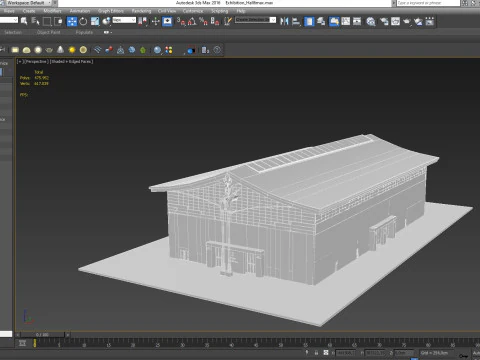480x360 pixels.
Task: Open the Animation menu
Action: coord(80,11)
